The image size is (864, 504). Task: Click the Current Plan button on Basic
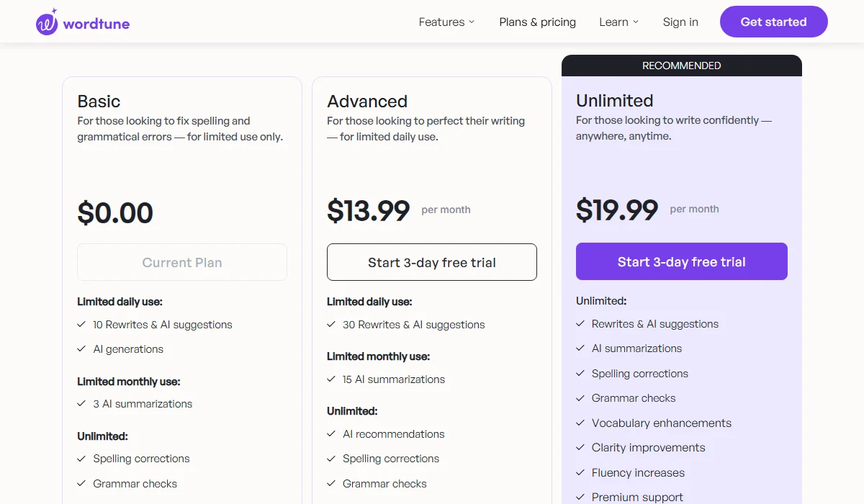click(181, 262)
